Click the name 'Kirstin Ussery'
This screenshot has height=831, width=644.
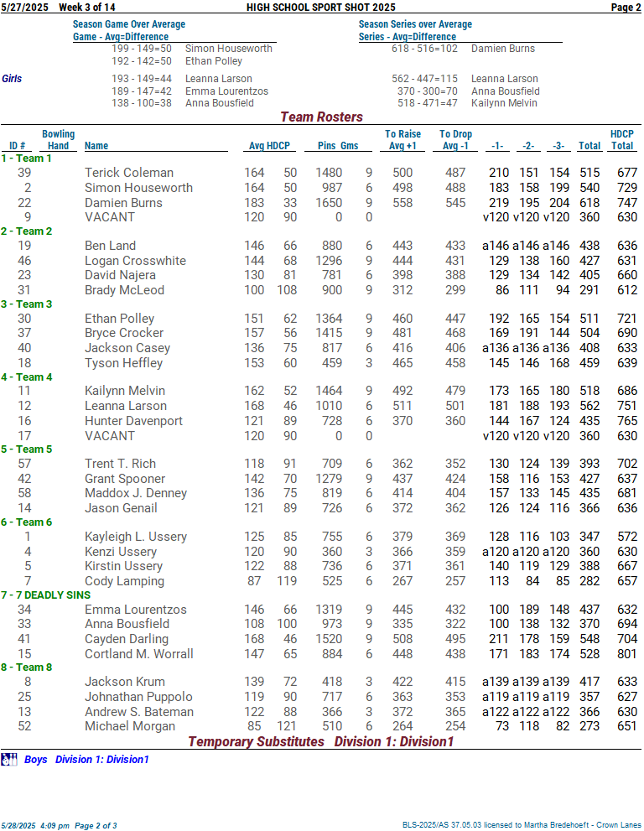tap(123, 566)
